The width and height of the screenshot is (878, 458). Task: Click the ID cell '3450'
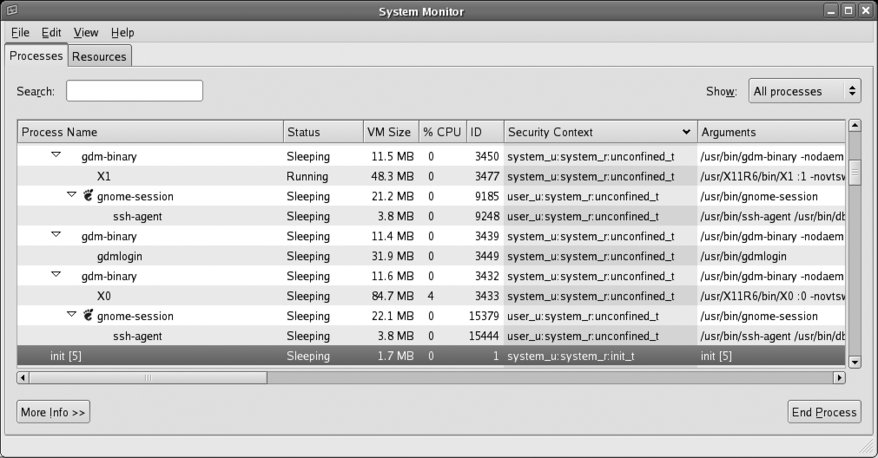(487, 156)
